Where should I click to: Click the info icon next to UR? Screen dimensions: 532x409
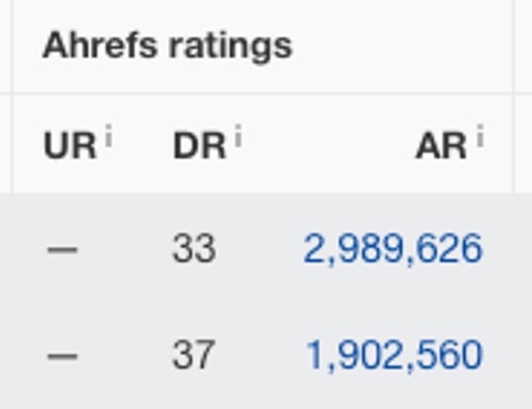click(x=109, y=138)
